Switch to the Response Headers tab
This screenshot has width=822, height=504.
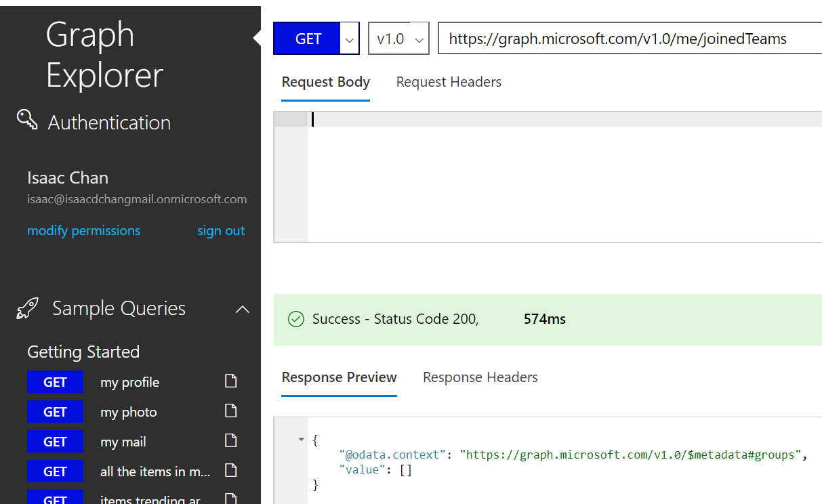click(480, 377)
